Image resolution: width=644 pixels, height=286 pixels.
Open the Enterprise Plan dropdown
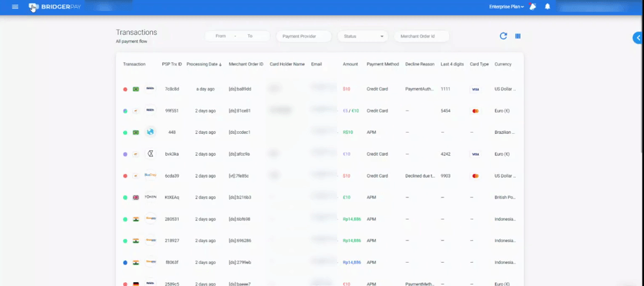tap(507, 6)
